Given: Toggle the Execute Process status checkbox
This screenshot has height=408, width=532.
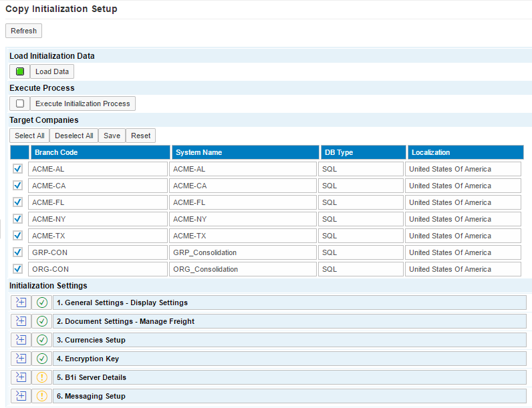Looking at the screenshot, I should [20, 104].
